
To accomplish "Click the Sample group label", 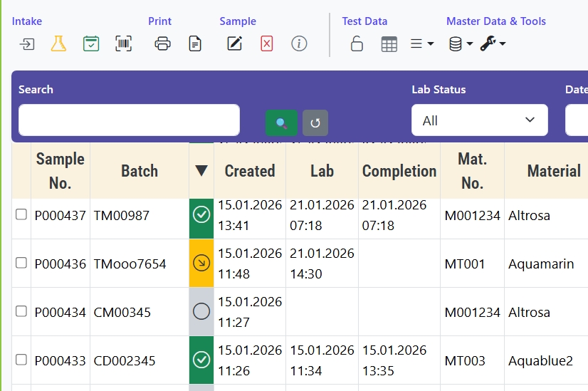I will [238, 21].
